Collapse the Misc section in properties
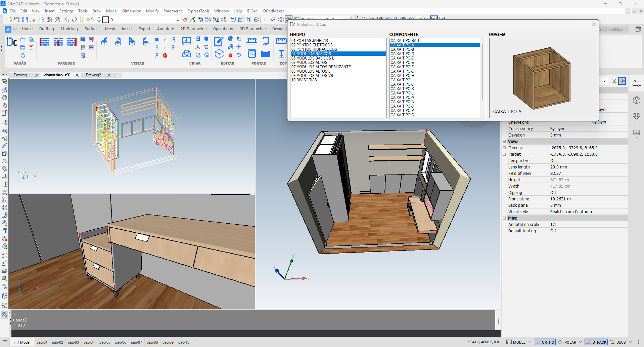644x347 pixels. [504, 218]
